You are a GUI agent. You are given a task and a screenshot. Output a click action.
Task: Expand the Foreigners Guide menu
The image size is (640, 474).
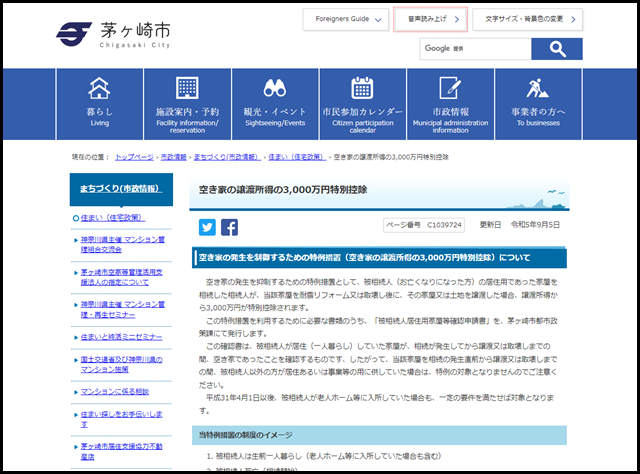[342, 19]
